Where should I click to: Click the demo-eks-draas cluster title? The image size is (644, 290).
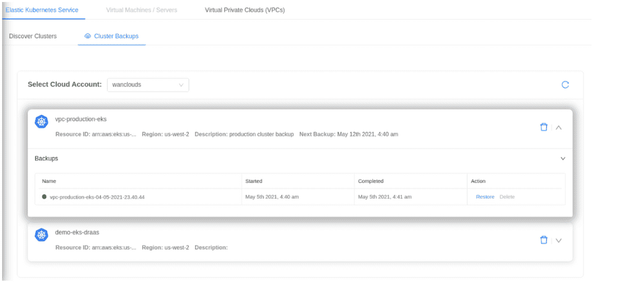click(77, 232)
